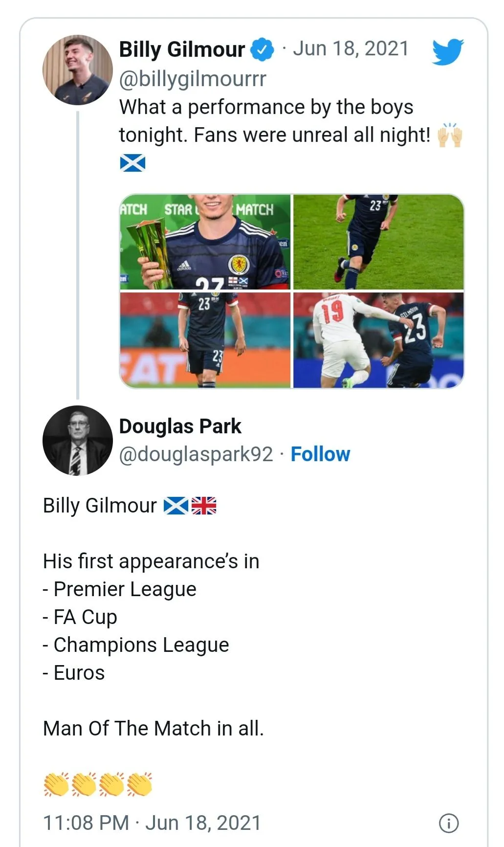The image size is (504, 847).
Task: Open the photo with England's number 19
Action: point(378,340)
